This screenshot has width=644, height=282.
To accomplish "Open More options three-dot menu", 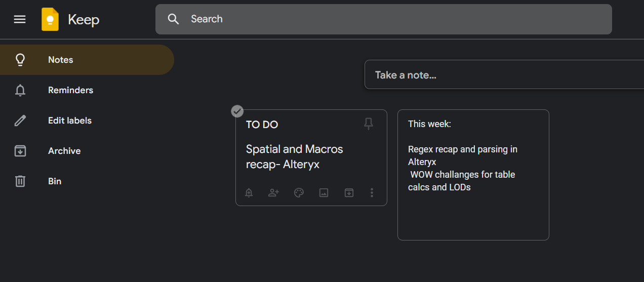I will coord(372,192).
